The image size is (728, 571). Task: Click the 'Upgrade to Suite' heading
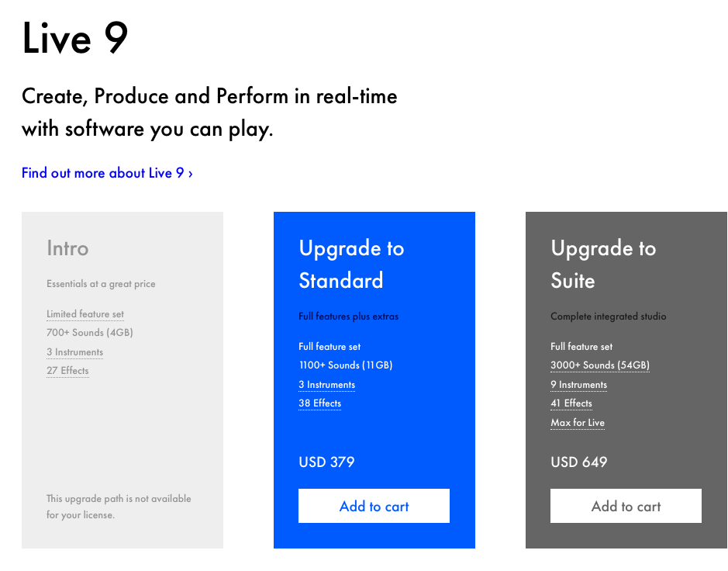[x=603, y=264]
